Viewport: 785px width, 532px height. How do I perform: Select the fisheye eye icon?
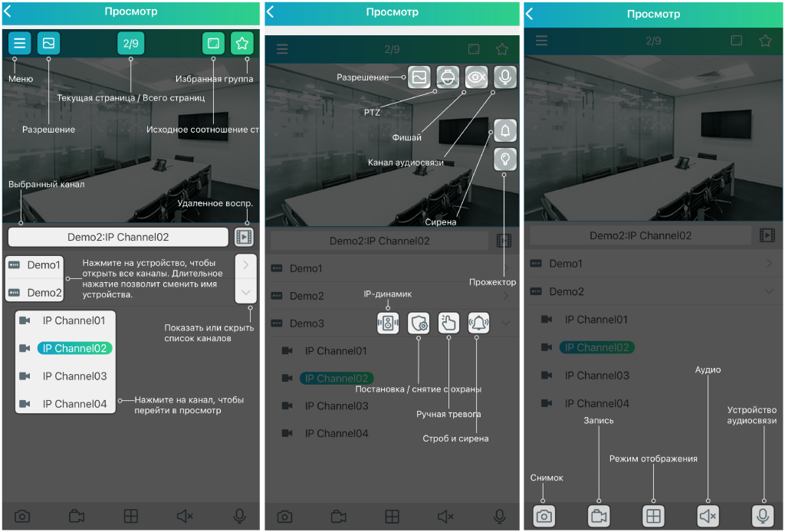point(476,77)
